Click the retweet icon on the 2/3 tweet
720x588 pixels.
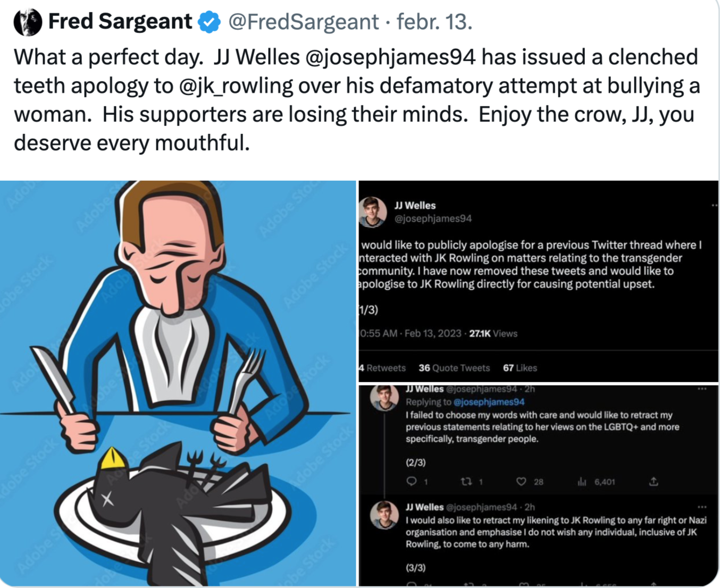coord(466,481)
